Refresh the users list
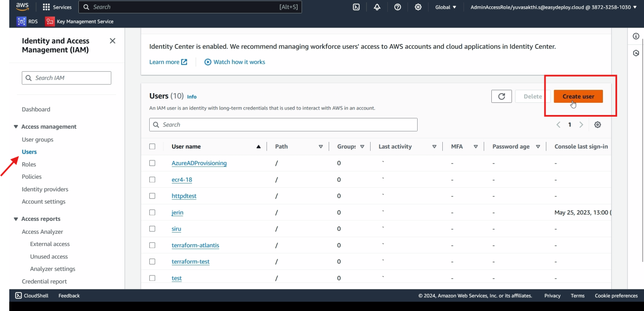The width and height of the screenshot is (644, 311). tap(501, 97)
